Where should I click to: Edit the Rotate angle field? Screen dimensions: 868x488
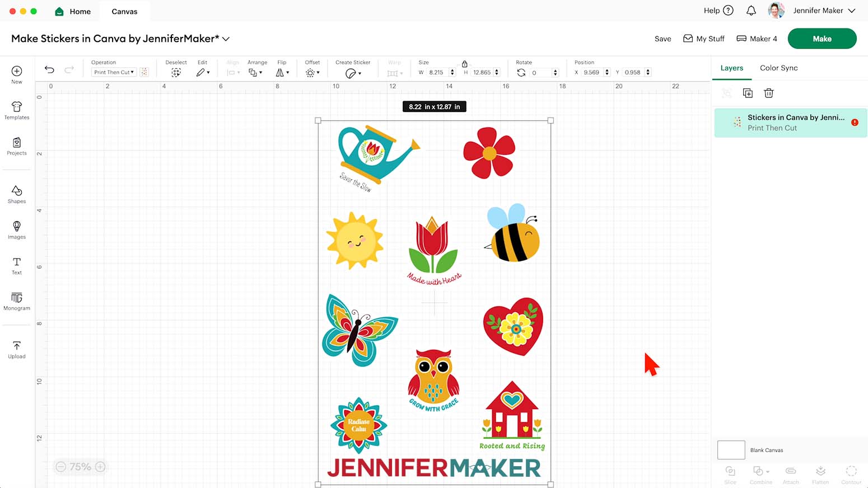[540, 73]
